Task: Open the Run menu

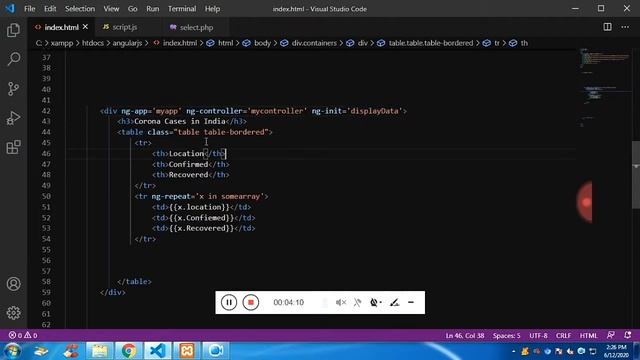Action: 153,9
